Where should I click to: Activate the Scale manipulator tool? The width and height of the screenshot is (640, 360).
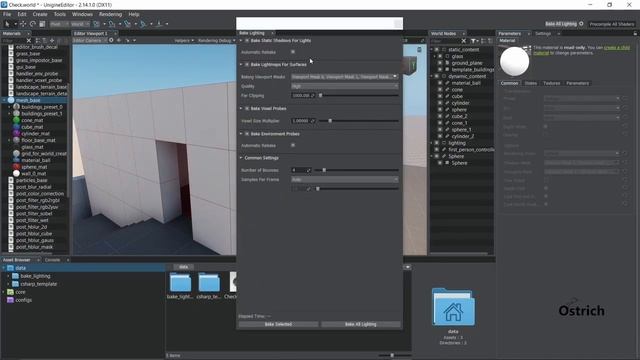(x=42, y=24)
